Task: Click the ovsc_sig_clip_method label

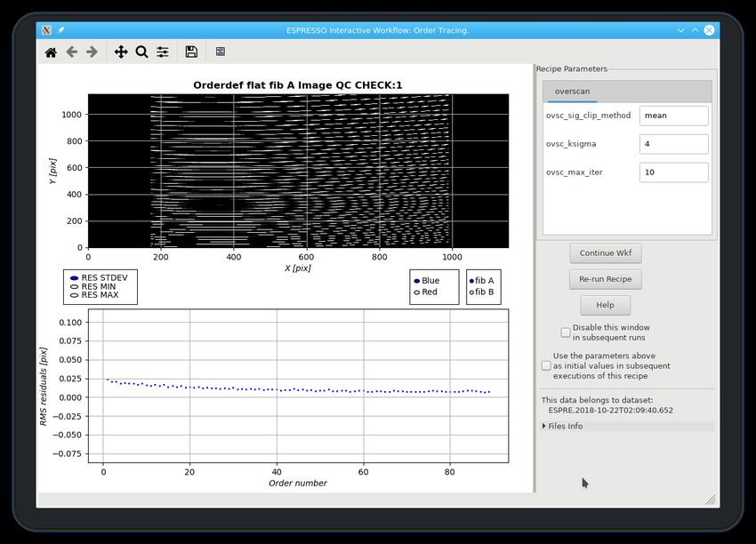Action: [x=588, y=116]
